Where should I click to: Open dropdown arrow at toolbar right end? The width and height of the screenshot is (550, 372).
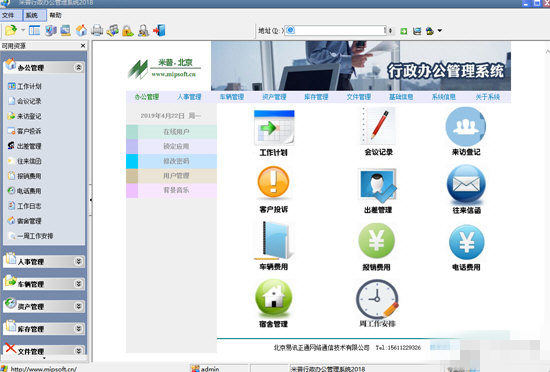click(x=440, y=31)
